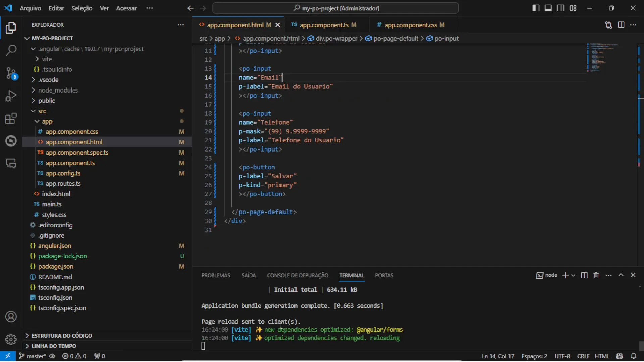Click the trash icon to kill terminal
This screenshot has width=644, height=362.
click(x=596, y=275)
